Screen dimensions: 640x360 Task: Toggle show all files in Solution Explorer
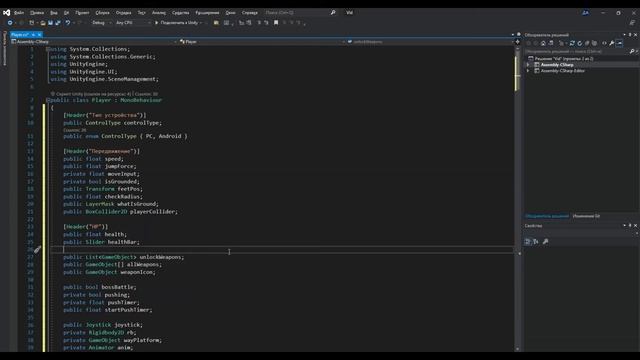[x=594, y=43]
